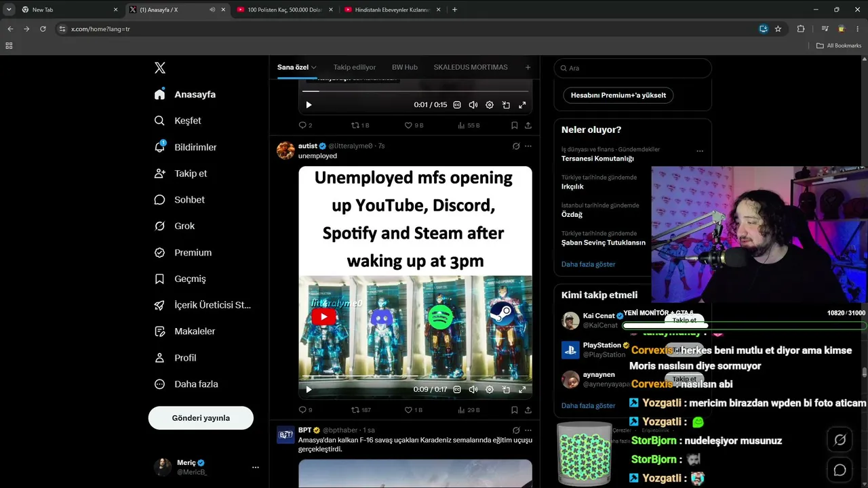The width and height of the screenshot is (868, 488).
Task: Bookmark the autist unemployed post
Action: tap(514, 410)
